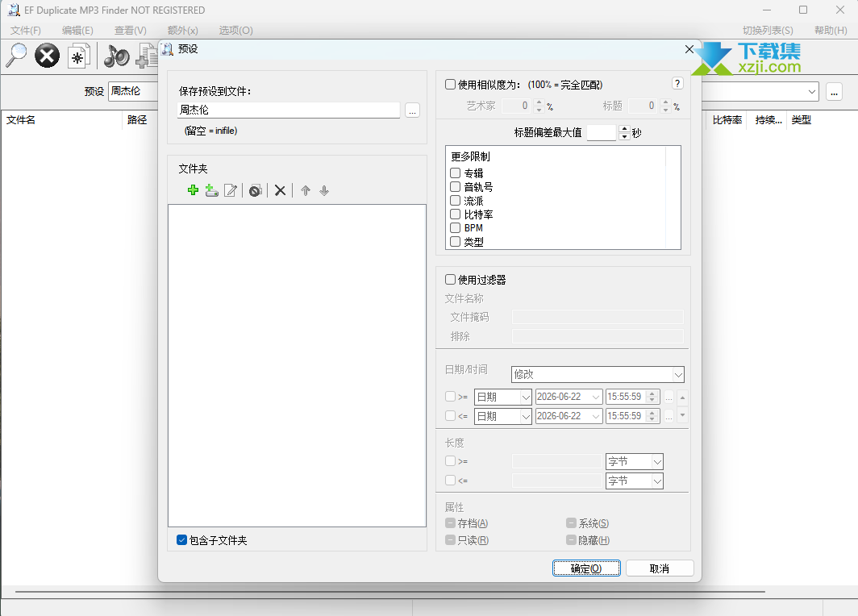Toggle the 系统(S) attribute checkbox
This screenshot has height=616, width=858.
[571, 523]
